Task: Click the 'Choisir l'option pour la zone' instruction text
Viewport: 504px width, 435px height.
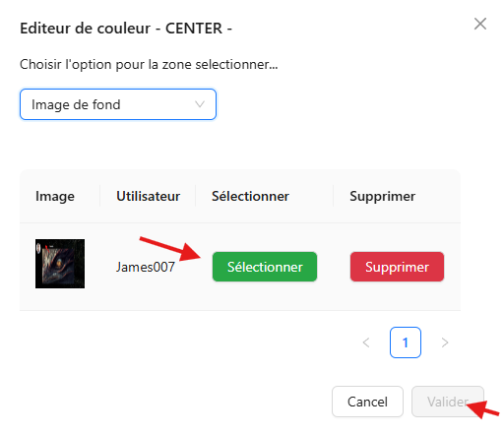Action: point(149,64)
